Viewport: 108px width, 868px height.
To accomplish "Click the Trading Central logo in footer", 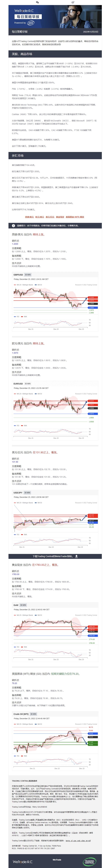I will (89, 862).
